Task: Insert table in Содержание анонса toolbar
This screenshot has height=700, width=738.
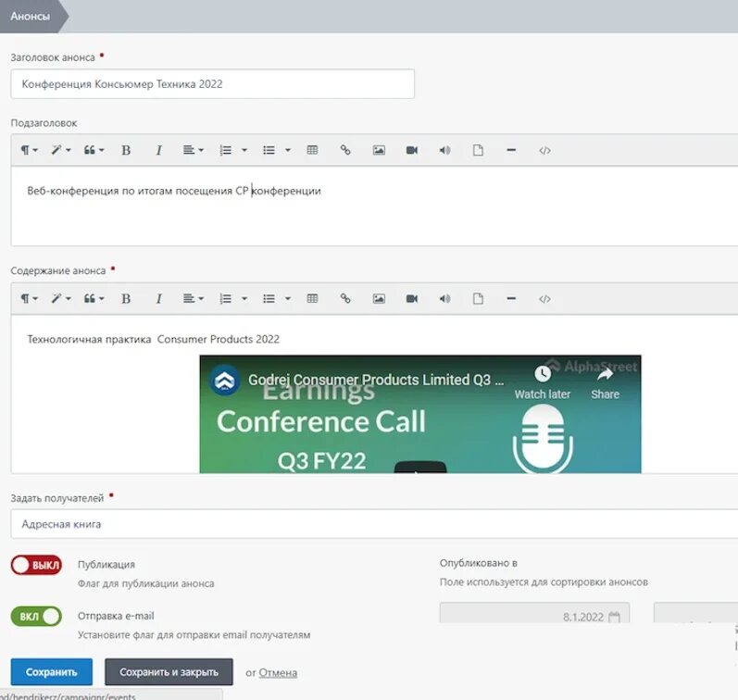Action: pos(312,298)
